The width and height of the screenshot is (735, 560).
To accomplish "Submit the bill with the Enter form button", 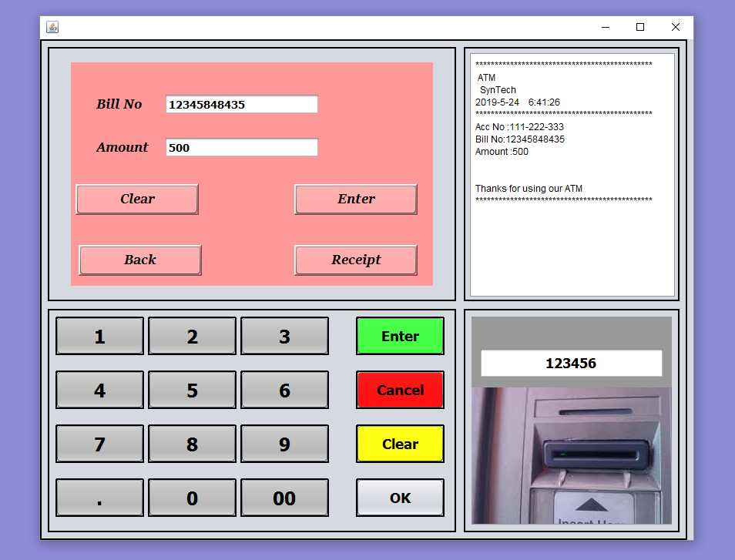I will tap(355, 199).
